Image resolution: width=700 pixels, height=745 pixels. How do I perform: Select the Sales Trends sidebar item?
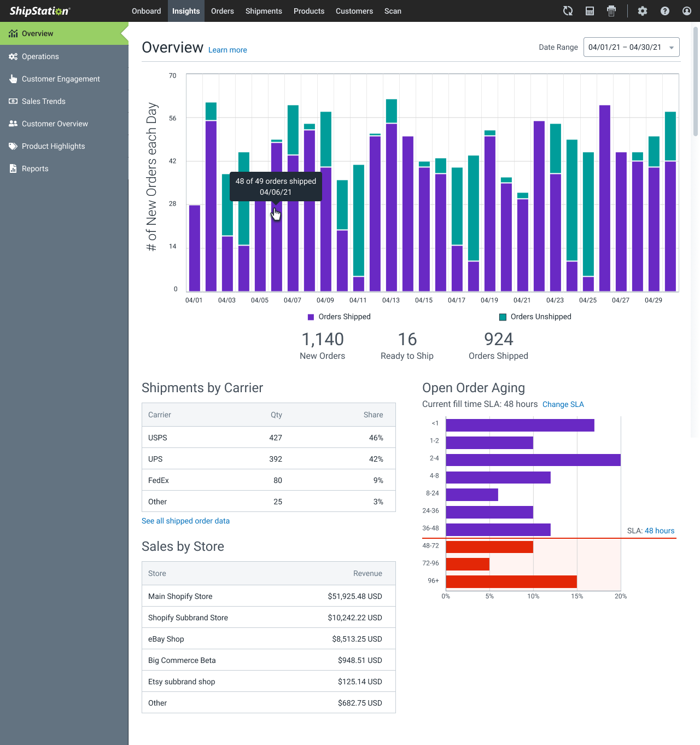click(x=44, y=101)
